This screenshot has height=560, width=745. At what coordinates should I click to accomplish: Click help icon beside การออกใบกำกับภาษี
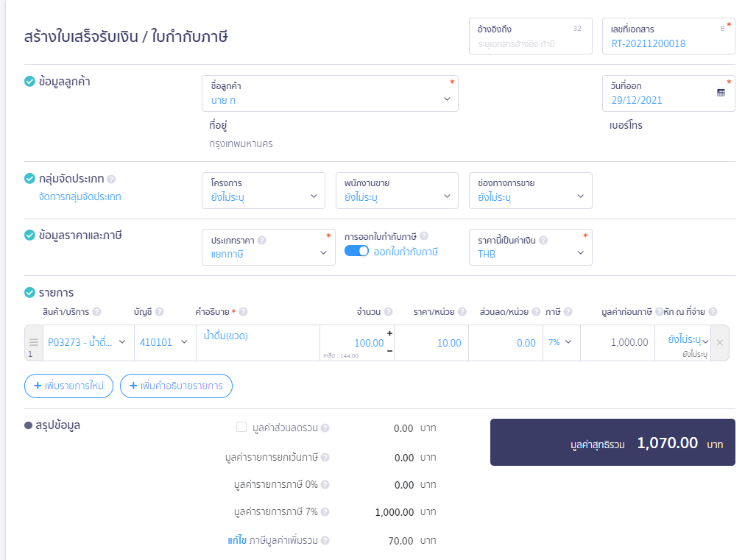point(424,236)
